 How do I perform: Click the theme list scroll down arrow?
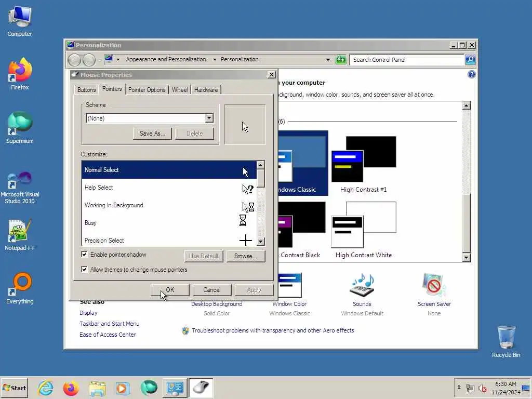466,258
